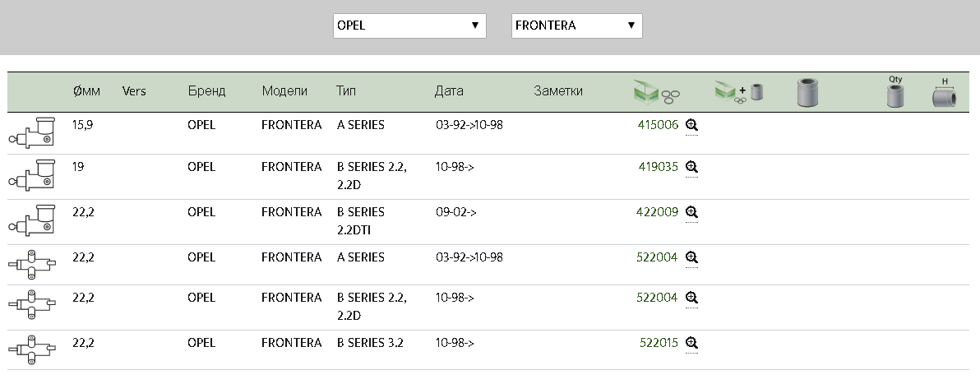Click the Qty piston column icon
This screenshot has height=384, width=980.
[895, 92]
